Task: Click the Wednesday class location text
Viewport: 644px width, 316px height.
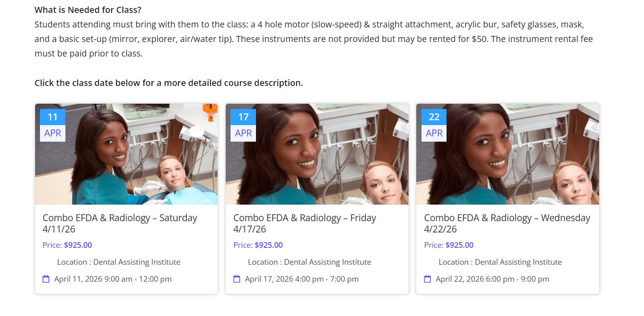Action: [500, 262]
